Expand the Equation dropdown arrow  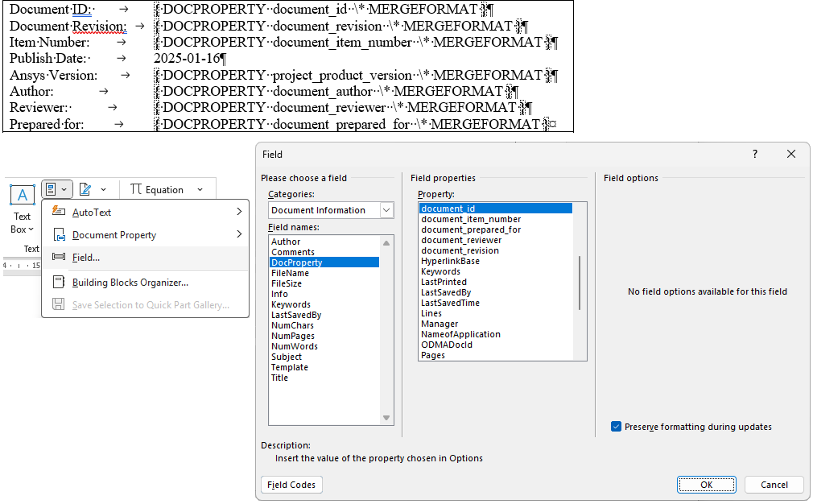(200, 190)
